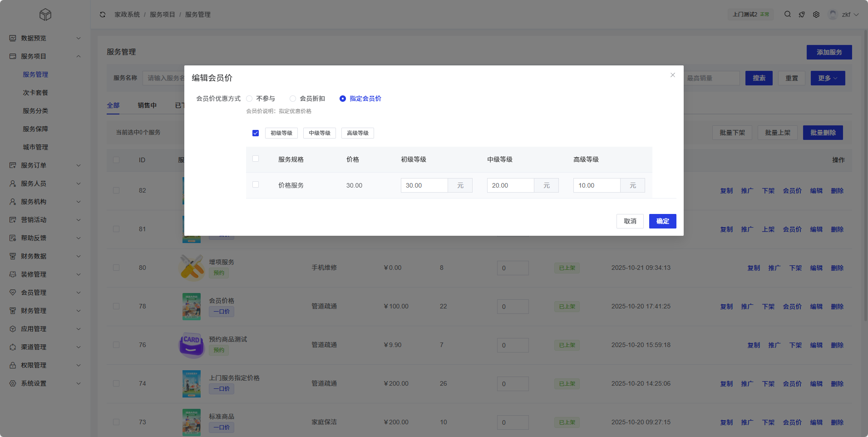
Task: Open the search icon in top bar
Action: tap(788, 15)
